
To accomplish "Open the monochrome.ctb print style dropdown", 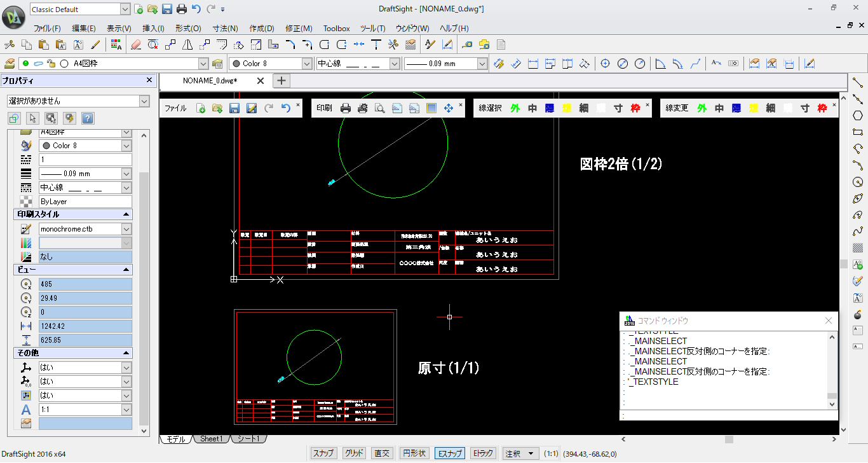I will [126, 228].
